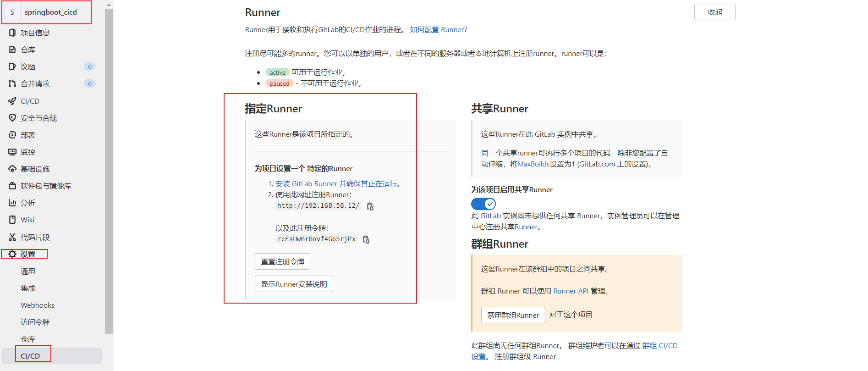This screenshot has width=868, height=371.
Task: Click the packages & registries icon
Action: [12, 186]
